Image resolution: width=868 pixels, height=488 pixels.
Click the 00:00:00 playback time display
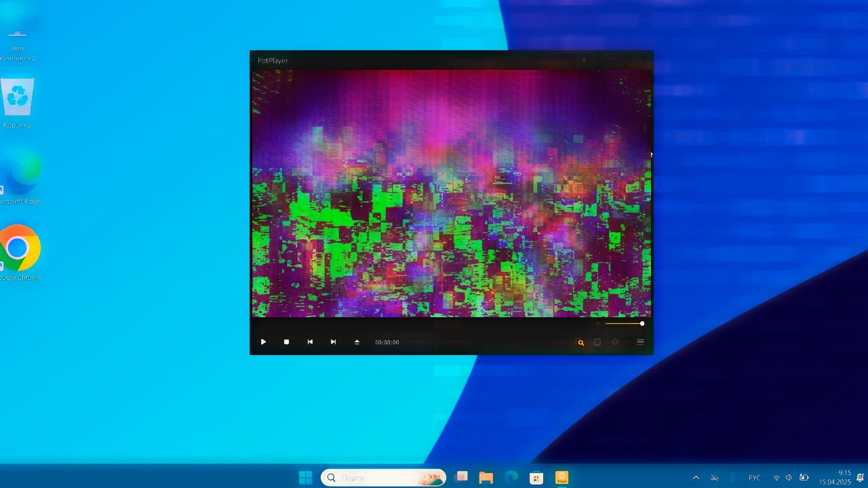(x=387, y=342)
